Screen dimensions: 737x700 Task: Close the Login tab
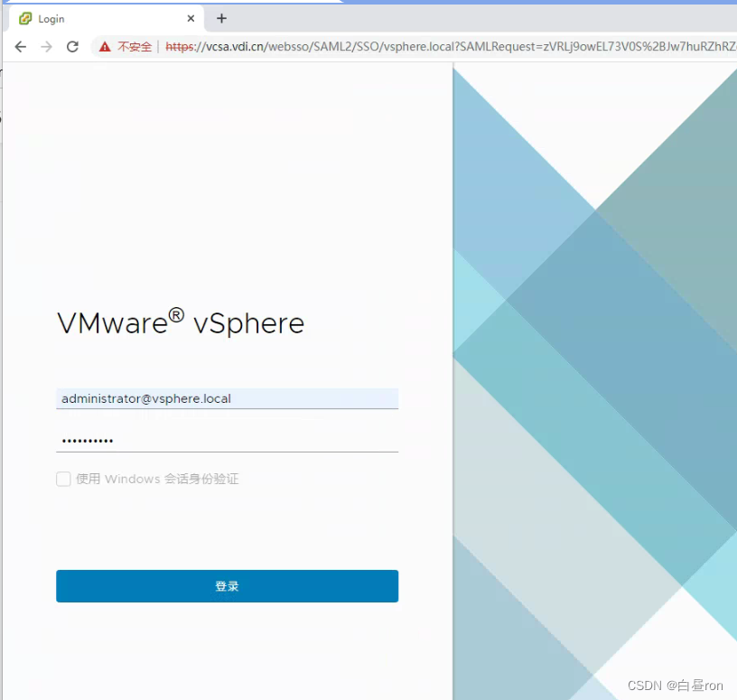[191, 18]
